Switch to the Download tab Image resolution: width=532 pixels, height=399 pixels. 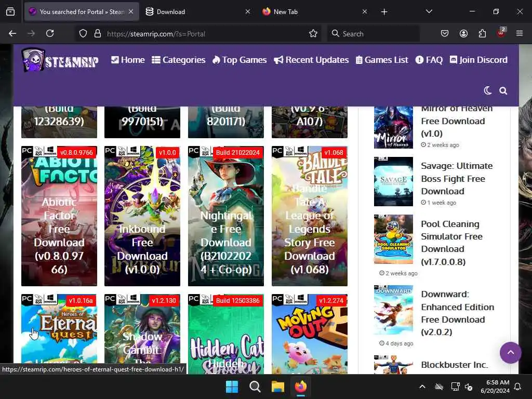198,12
